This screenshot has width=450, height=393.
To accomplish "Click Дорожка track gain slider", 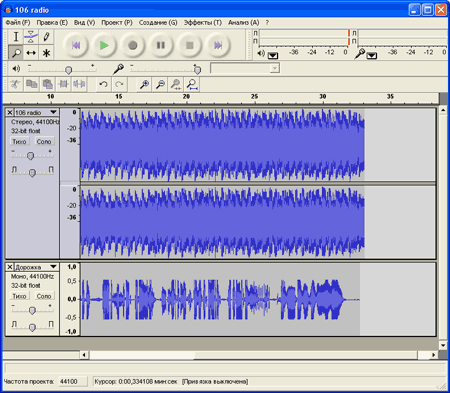I will point(32,311).
